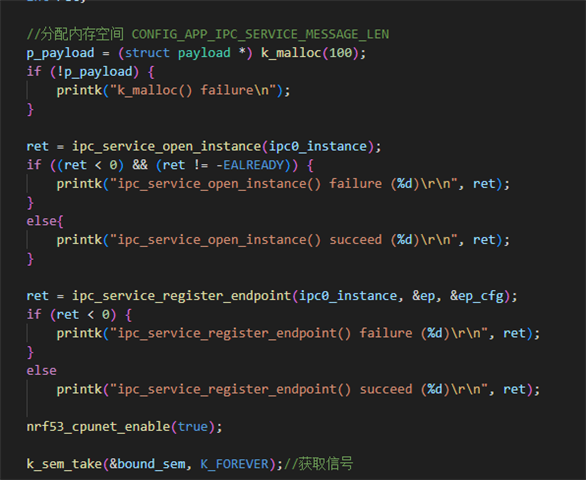Select the ipc0_instance argument in open_instance
This screenshot has height=480, width=586.
point(318,146)
